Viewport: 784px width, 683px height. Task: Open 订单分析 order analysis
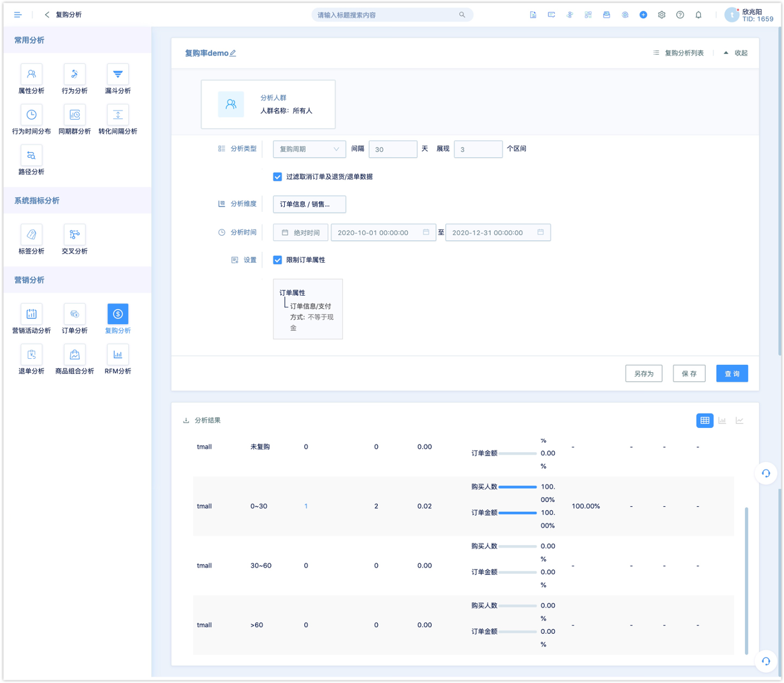pos(74,319)
